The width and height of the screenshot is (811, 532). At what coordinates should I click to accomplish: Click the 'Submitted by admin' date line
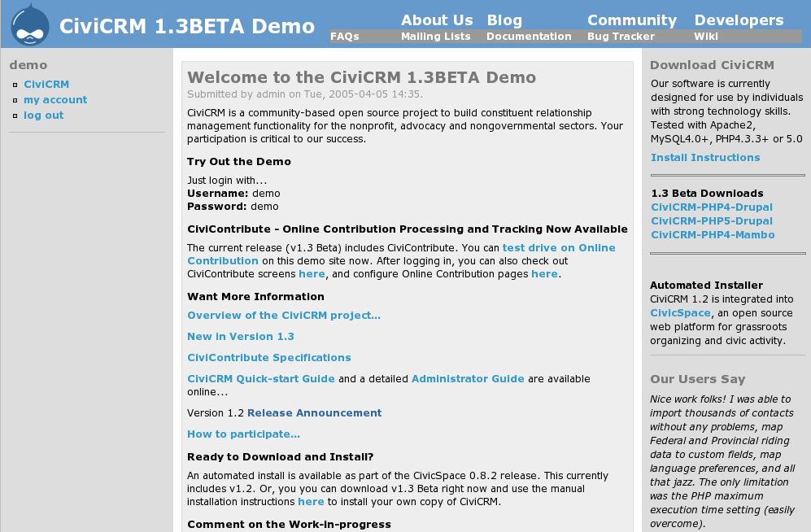click(x=305, y=94)
